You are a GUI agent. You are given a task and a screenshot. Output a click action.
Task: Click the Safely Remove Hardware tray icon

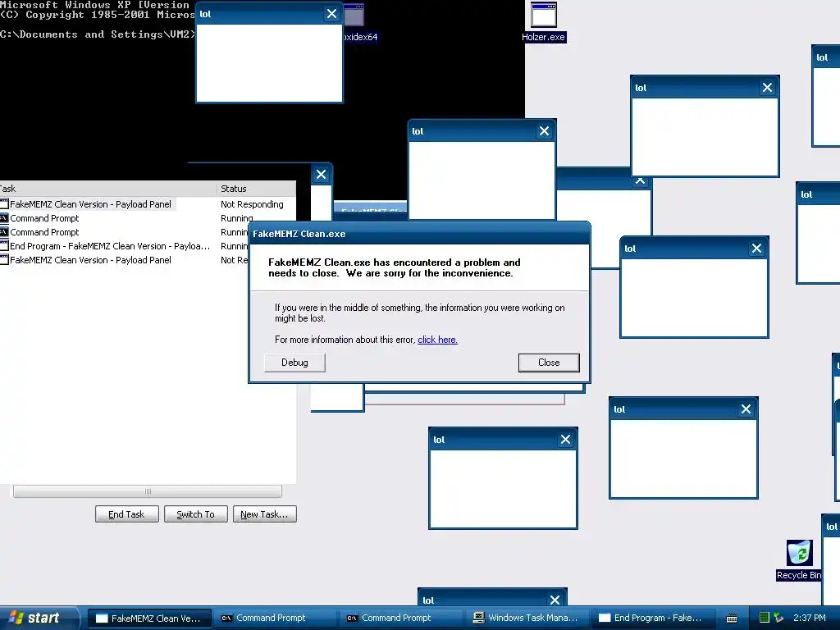778,618
